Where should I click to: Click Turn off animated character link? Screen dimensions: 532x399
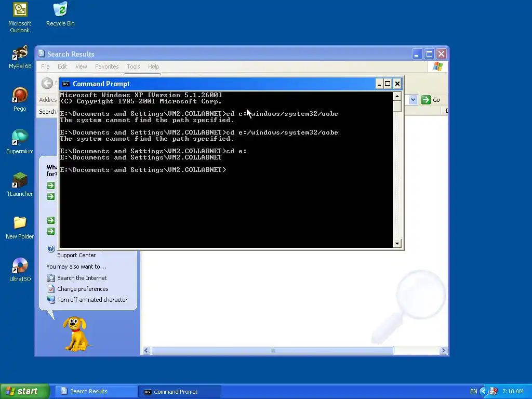(x=92, y=300)
